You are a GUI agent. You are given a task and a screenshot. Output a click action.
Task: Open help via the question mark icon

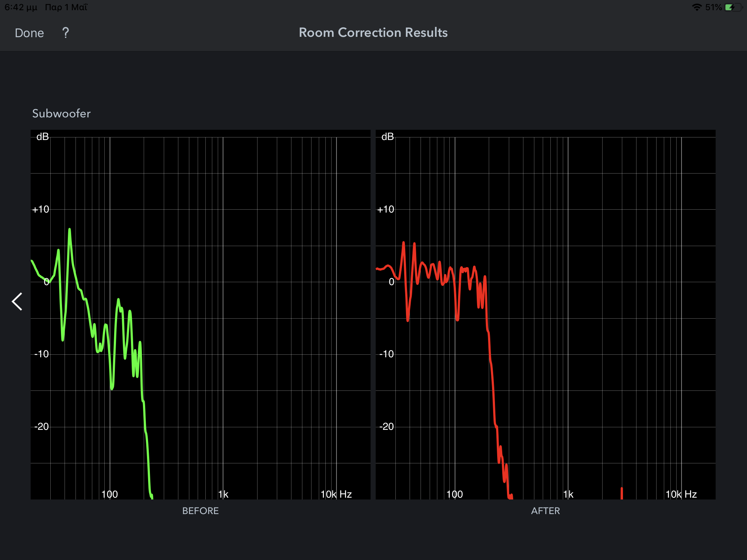(66, 33)
